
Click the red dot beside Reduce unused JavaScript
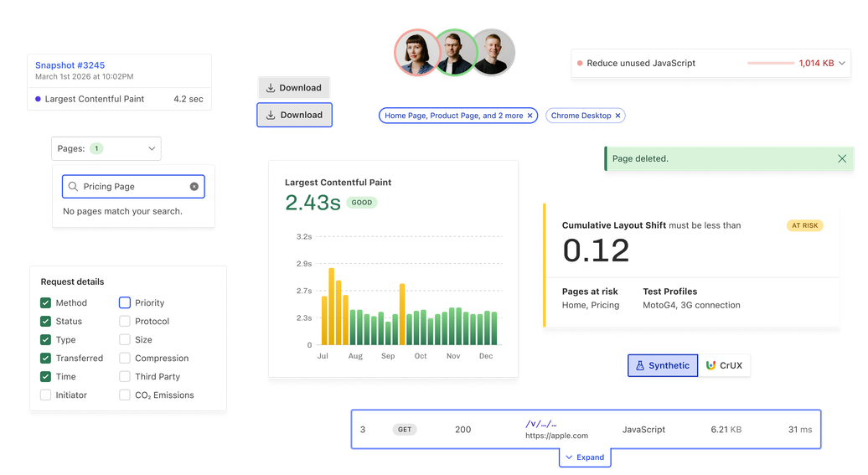click(580, 63)
